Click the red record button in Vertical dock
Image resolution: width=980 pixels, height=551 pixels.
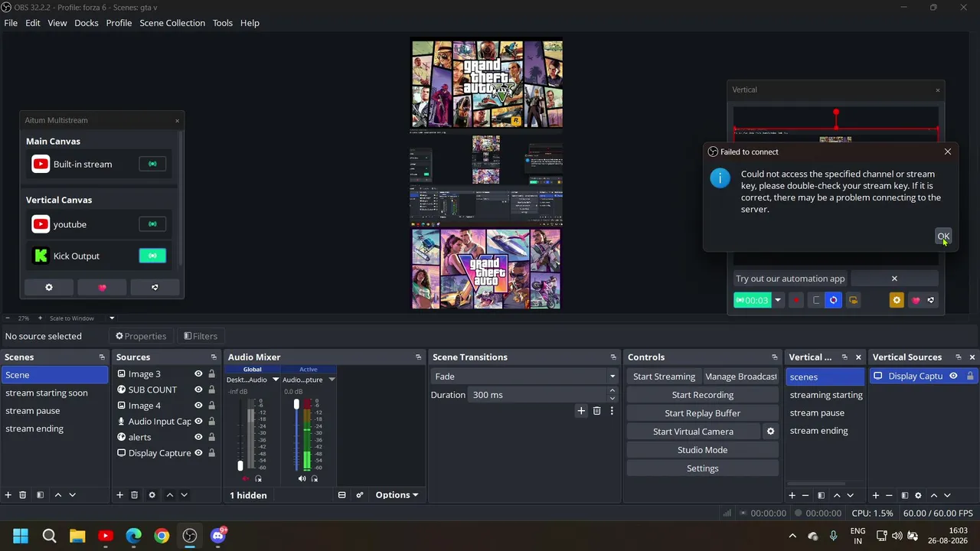796,300
